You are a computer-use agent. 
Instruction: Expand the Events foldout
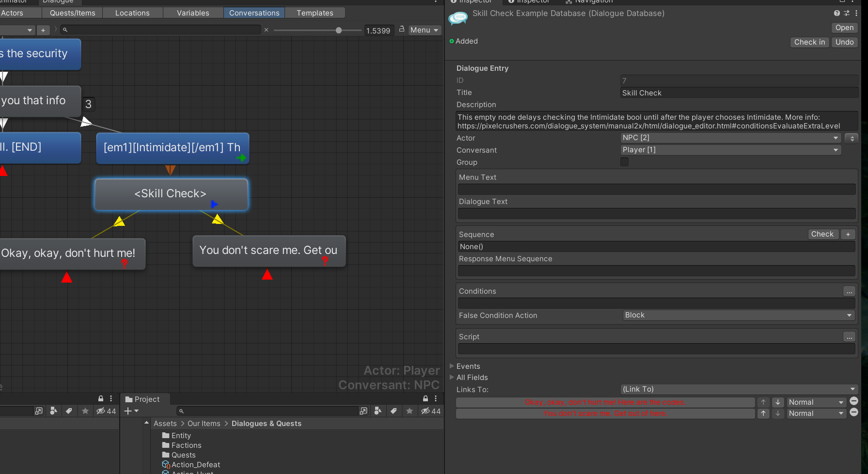pyautogui.click(x=452, y=366)
